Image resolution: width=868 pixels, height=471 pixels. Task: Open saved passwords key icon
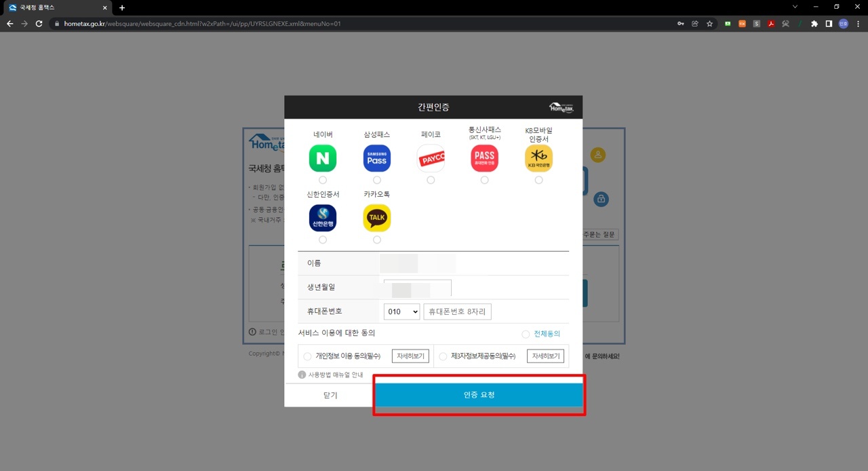pyautogui.click(x=680, y=23)
